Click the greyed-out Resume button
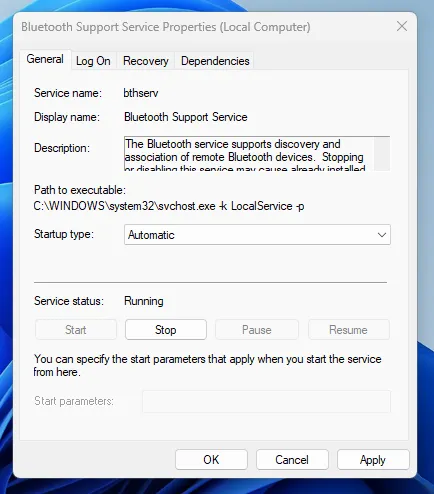The width and height of the screenshot is (434, 494). [x=348, y=330]
